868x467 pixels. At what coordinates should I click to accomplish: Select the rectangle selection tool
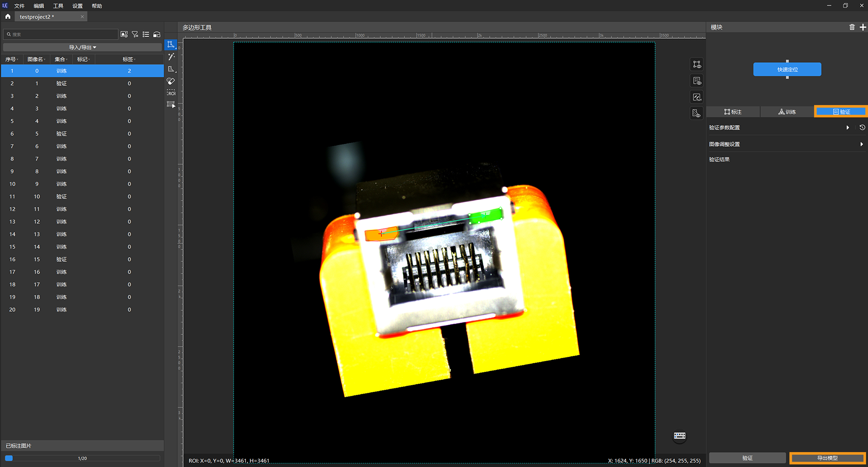click(x=171, y=105)
